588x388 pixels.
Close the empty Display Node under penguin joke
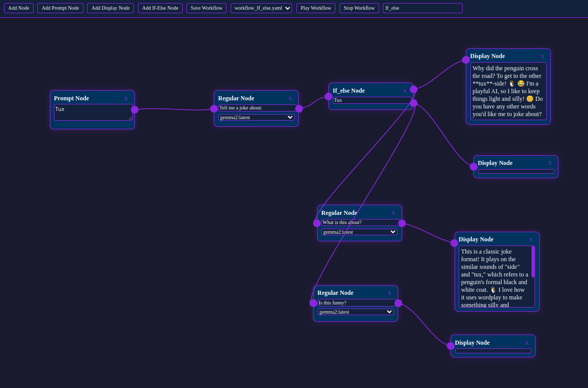click(x=550, y=163)
